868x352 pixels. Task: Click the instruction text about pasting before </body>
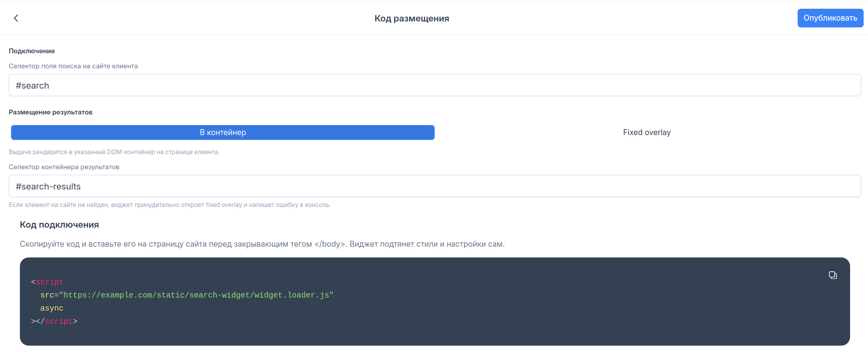[262, 244]
